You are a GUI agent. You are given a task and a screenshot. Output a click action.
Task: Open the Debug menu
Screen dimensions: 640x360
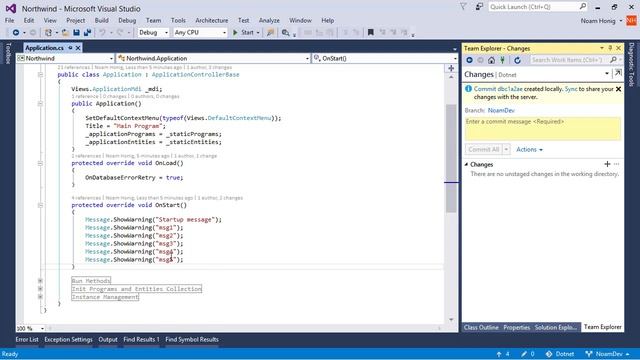click(127, 20)
